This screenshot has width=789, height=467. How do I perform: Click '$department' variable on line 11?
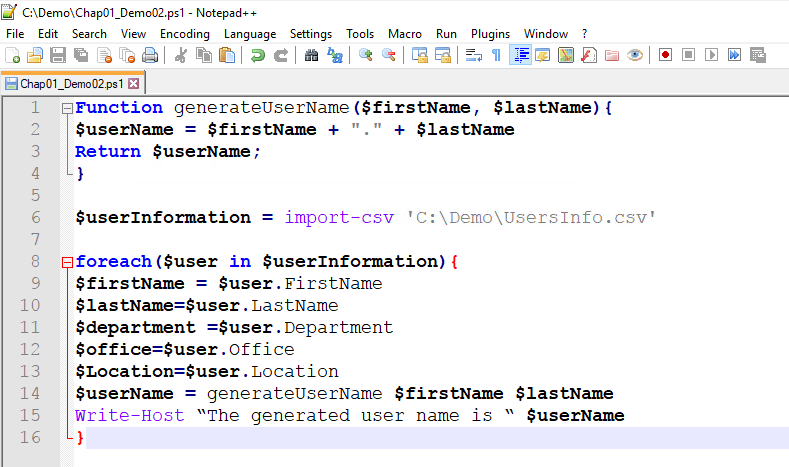(x=135, y=328)
